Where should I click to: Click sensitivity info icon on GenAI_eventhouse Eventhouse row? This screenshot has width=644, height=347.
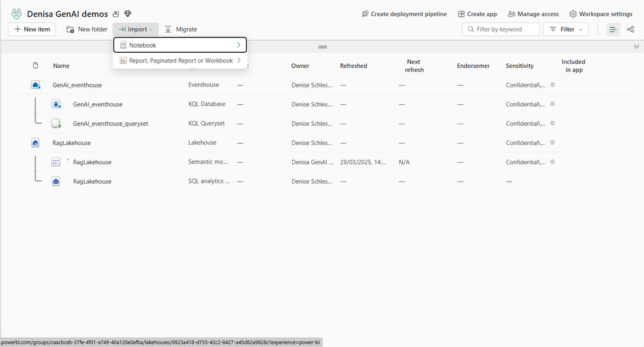point(552,85)
